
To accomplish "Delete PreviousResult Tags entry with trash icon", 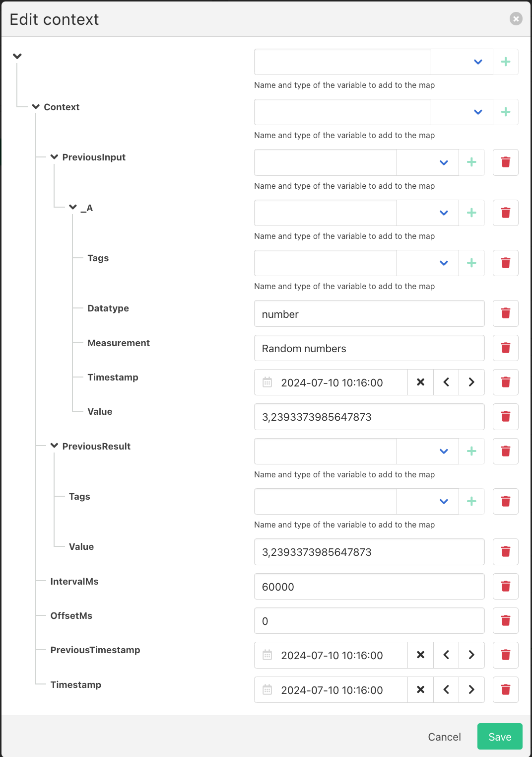I will coord(506,501).
